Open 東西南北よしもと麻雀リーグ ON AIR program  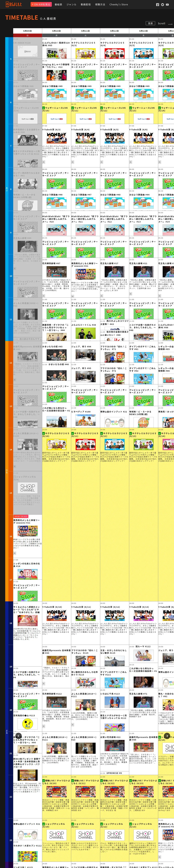(x=28, y=536)
